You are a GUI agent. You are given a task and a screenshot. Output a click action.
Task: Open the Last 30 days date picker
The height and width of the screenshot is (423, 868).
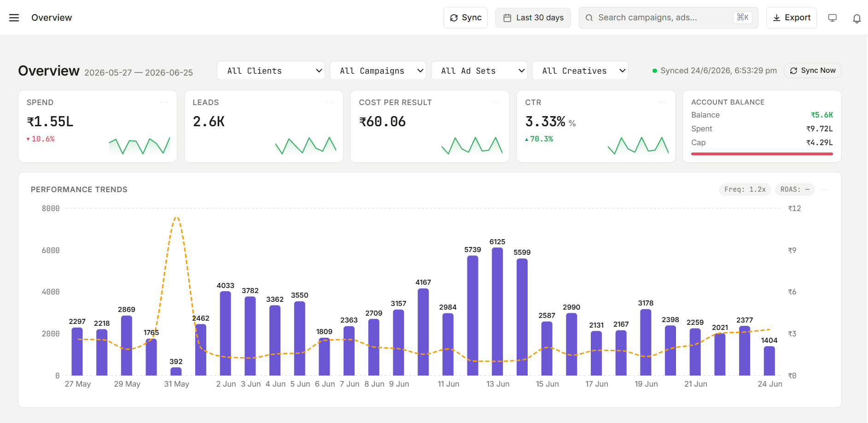(533, 18)
